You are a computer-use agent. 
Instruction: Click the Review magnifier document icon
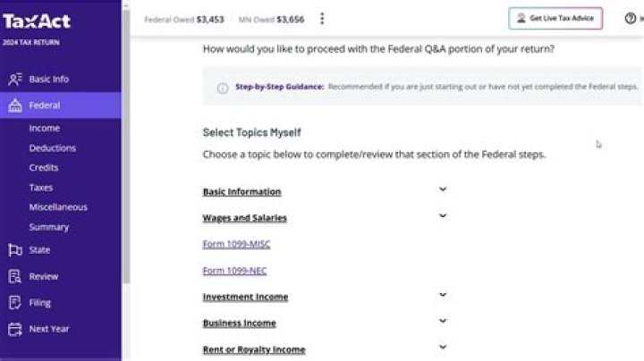[14, 276]
